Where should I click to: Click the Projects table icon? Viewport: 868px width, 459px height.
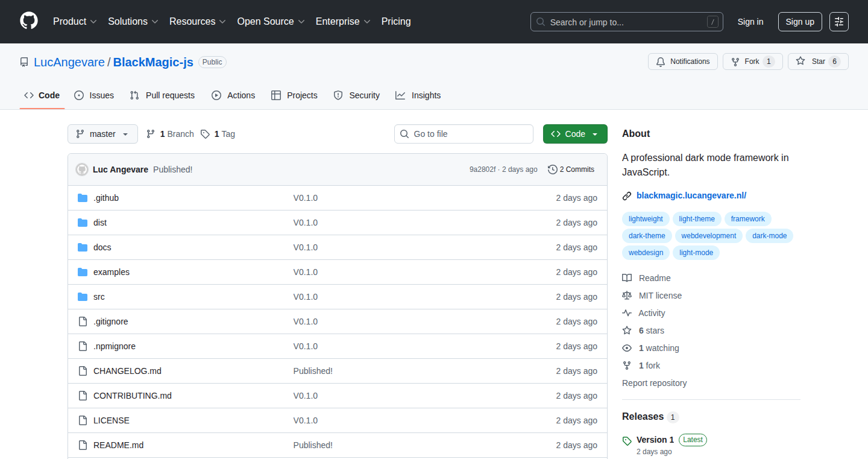pyautogui.click(x=276, y=95)
